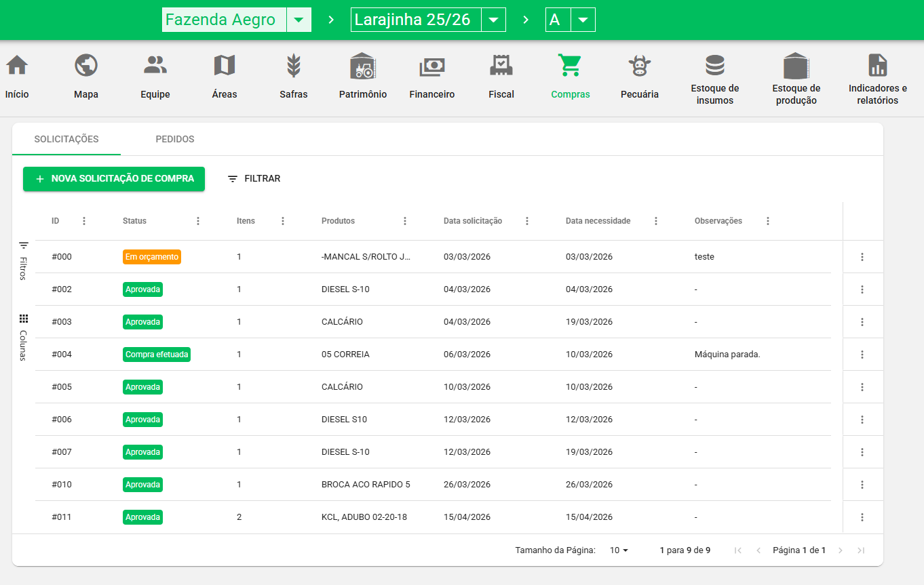The width and height of the screenshot is (924, 585).
Task: Open row actions menu for request #004
Action: click(x=862, y=355)
